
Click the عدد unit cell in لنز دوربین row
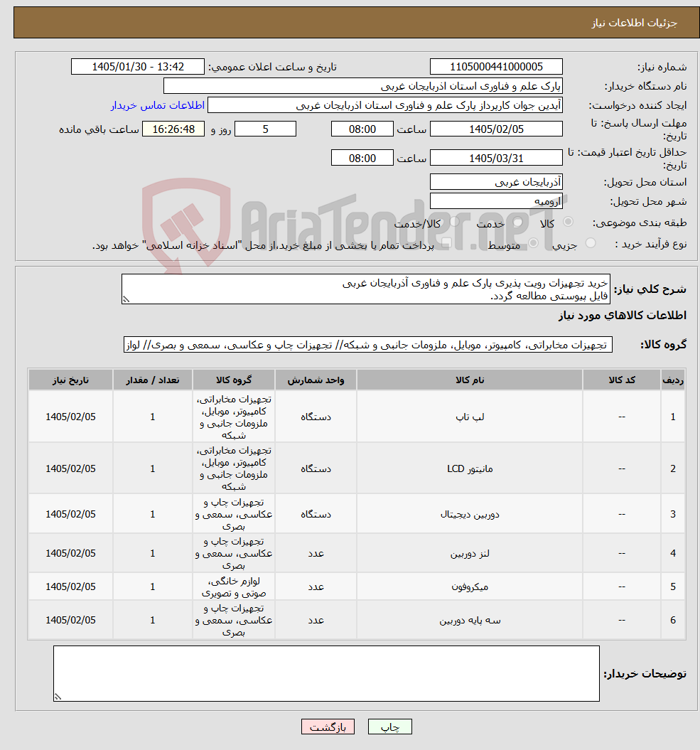(x=316, y=553)
